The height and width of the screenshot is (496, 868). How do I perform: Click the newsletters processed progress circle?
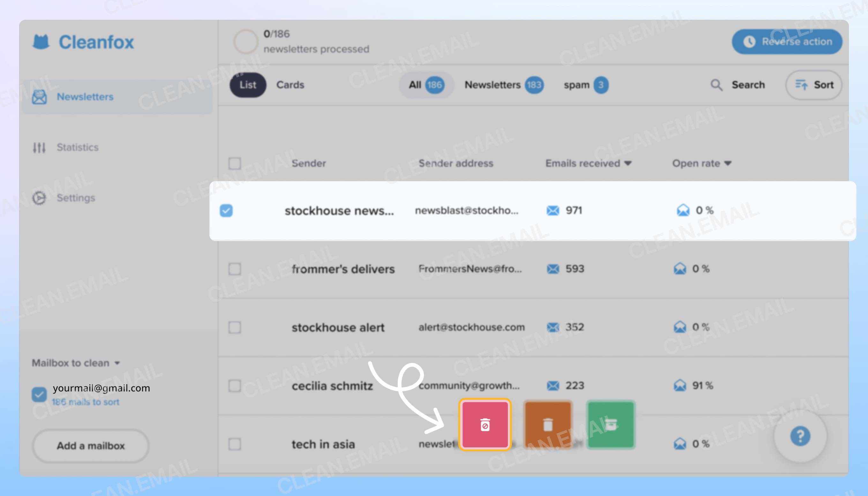coord(245,41)
